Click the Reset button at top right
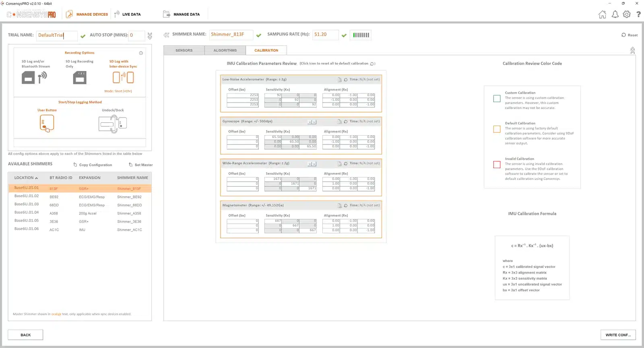Screen dimensions: 644x348 [630, 35]
